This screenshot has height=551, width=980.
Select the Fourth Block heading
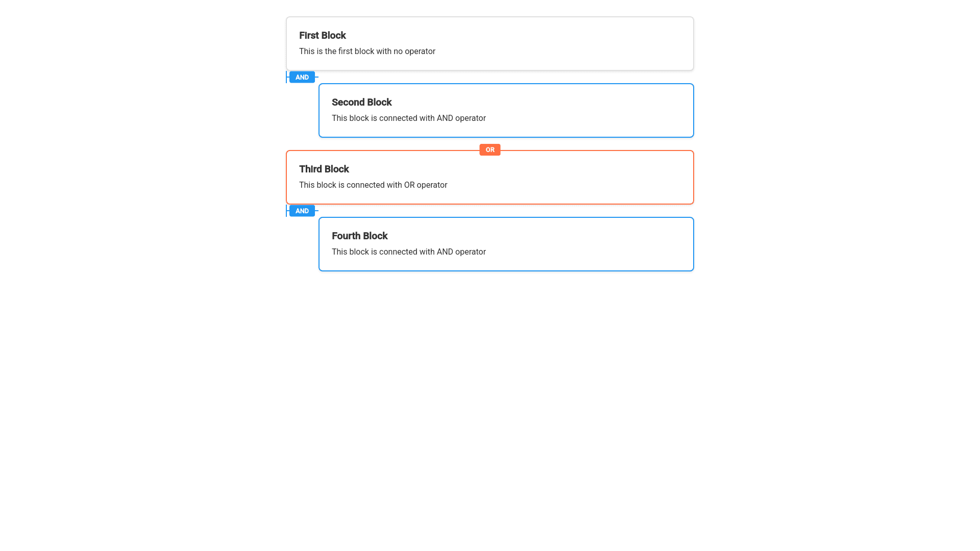359,236
